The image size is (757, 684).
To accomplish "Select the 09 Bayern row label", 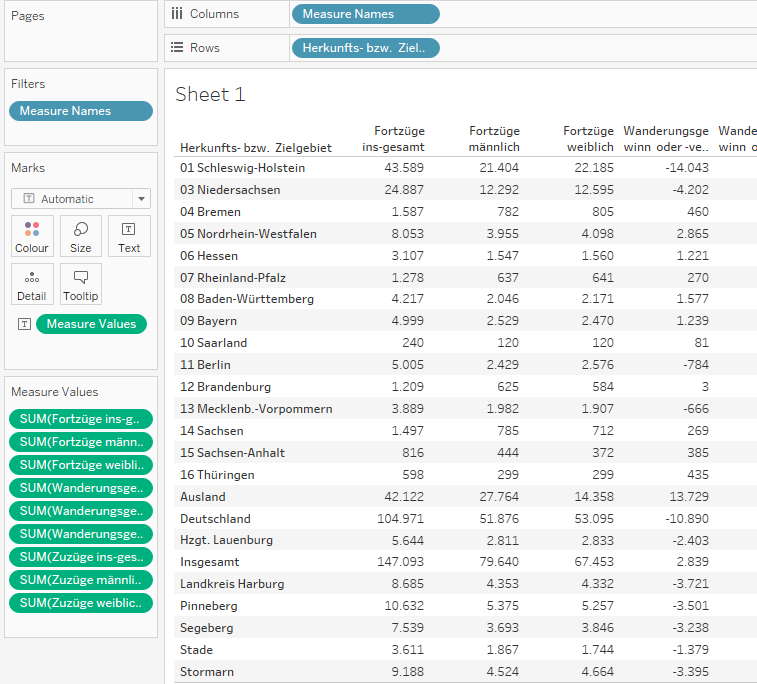I will (x=209, y=321).
